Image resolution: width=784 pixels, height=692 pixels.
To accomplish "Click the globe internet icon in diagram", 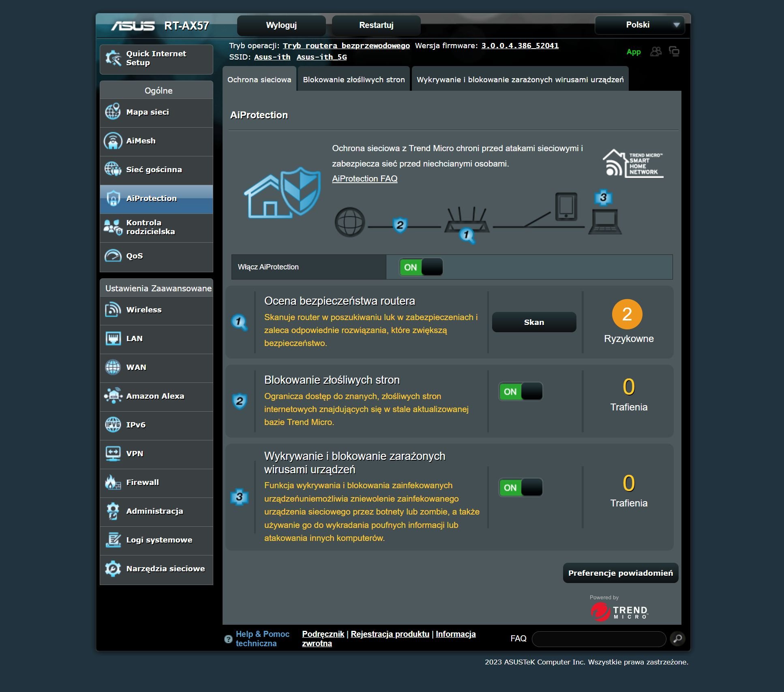I will 349,222.
